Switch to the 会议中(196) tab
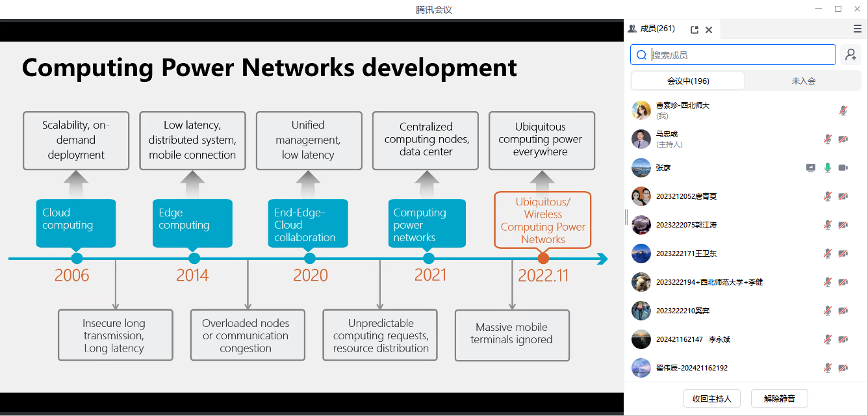 (x=688, y=81)
